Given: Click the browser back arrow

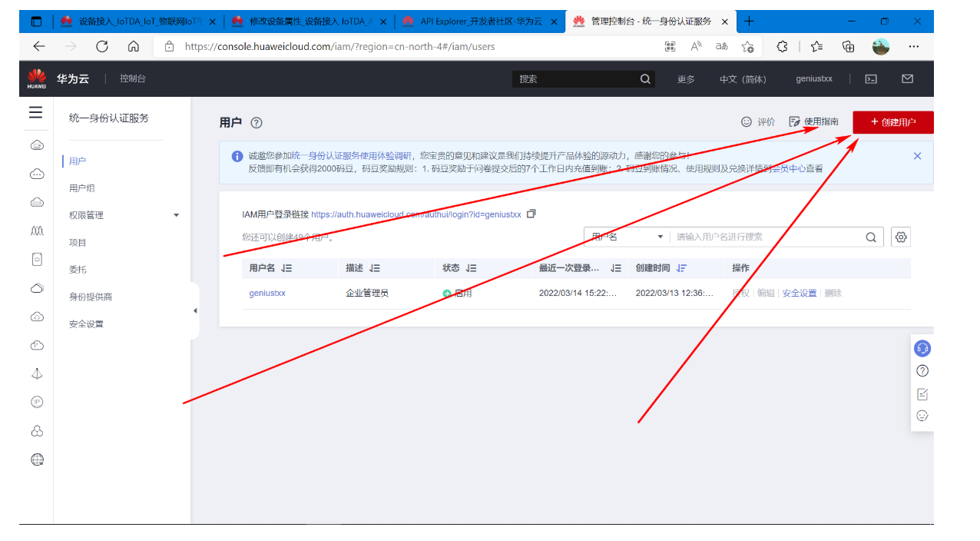Looking at the screenshot, I should 39,47.
